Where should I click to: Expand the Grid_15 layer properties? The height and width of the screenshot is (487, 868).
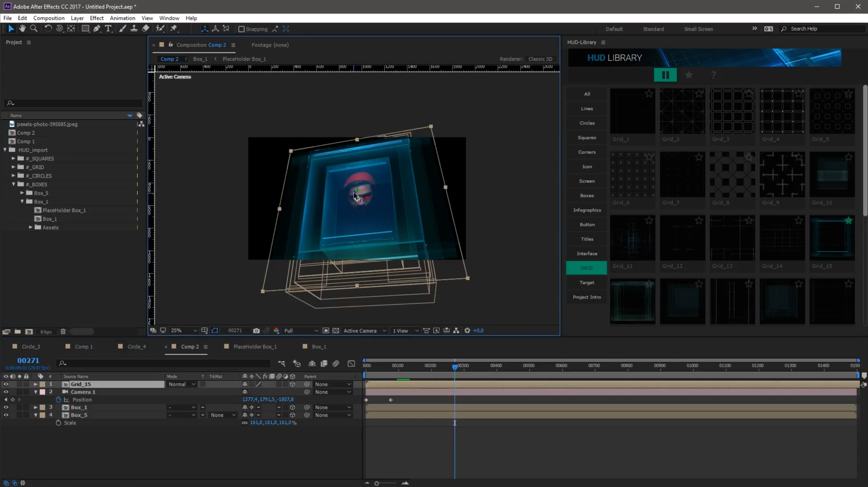coord(35,384)
